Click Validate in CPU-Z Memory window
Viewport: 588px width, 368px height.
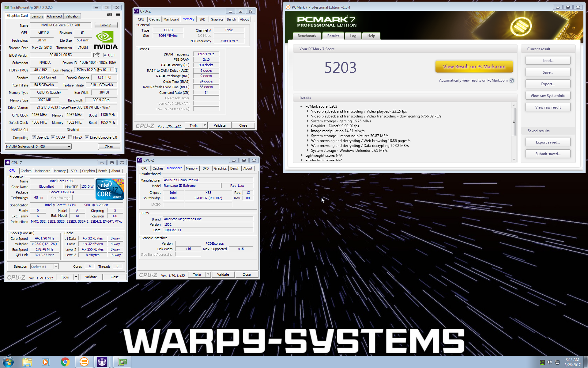coord(220,125)
